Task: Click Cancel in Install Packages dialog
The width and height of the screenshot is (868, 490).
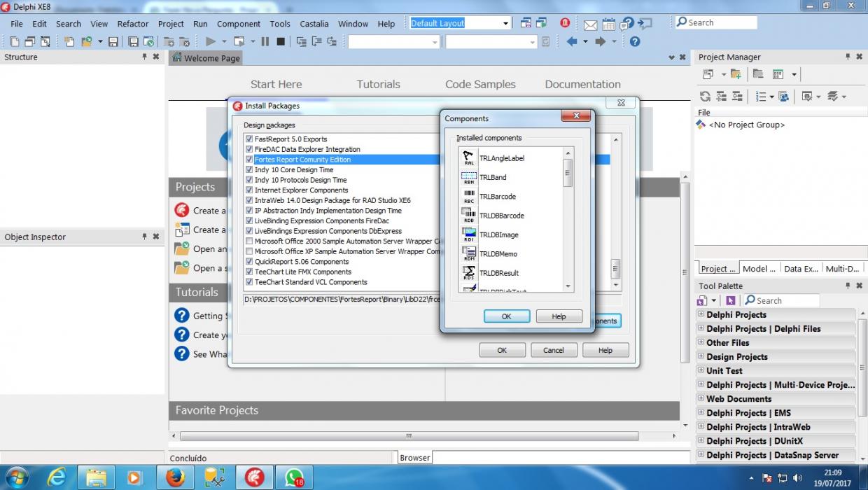Action: tap(553, 350)
